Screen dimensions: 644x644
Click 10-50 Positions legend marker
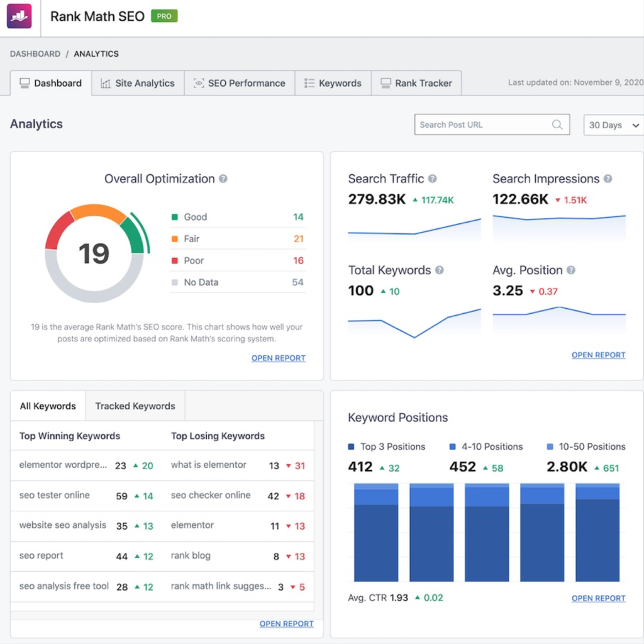pyautogui.click(x=550, y=447)
